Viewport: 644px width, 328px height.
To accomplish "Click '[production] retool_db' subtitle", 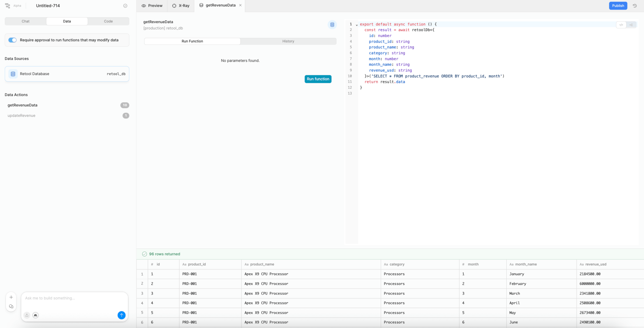I will (163, 28).
